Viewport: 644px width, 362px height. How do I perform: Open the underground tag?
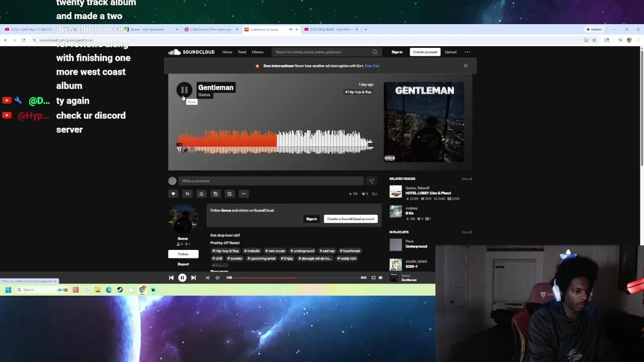click(302, 251)
